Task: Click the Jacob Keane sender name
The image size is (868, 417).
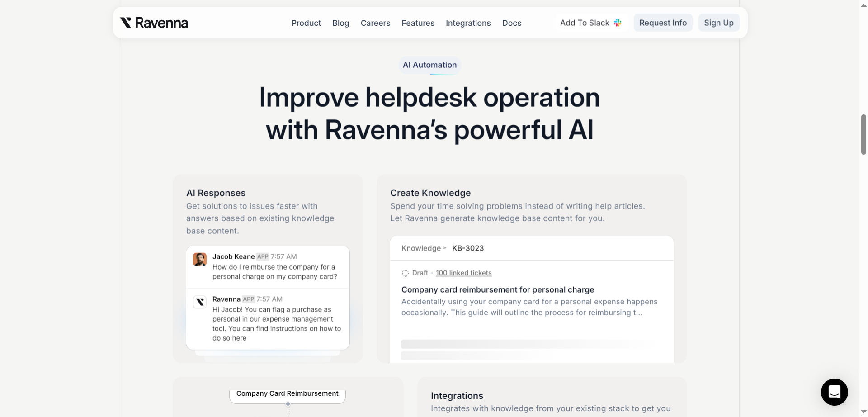Action: click(x=233, y=256)
